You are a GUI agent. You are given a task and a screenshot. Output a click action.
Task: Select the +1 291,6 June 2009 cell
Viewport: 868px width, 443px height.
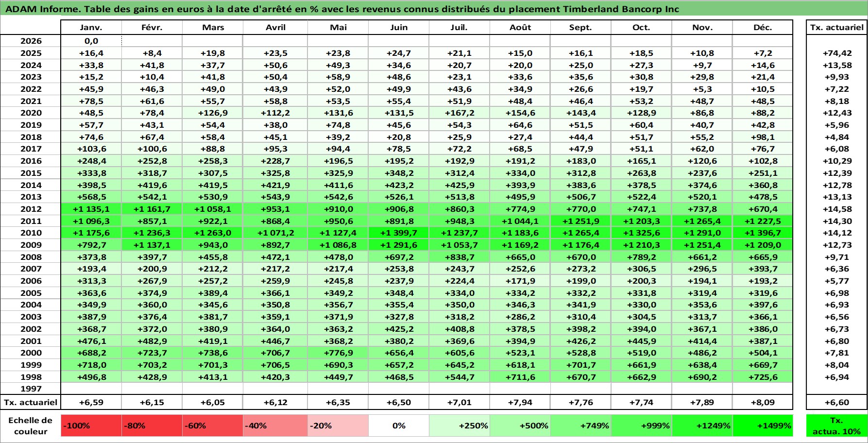coord(399,245)
